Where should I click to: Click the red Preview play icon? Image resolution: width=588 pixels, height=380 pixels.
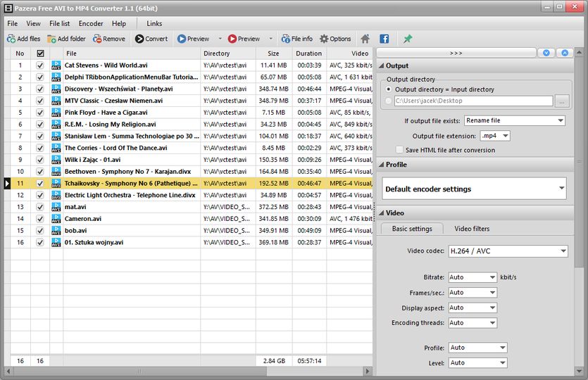point(232,39)
